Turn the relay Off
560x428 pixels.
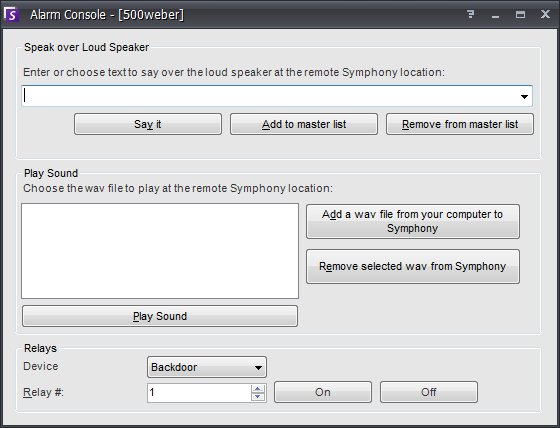(x=429, y=392)
